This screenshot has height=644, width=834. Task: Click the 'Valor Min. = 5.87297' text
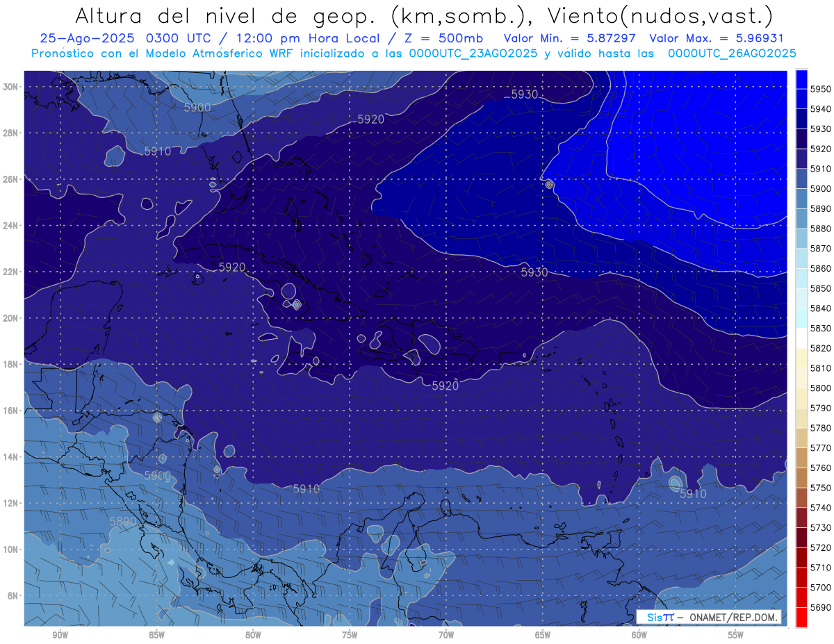(x=569, y=39)
